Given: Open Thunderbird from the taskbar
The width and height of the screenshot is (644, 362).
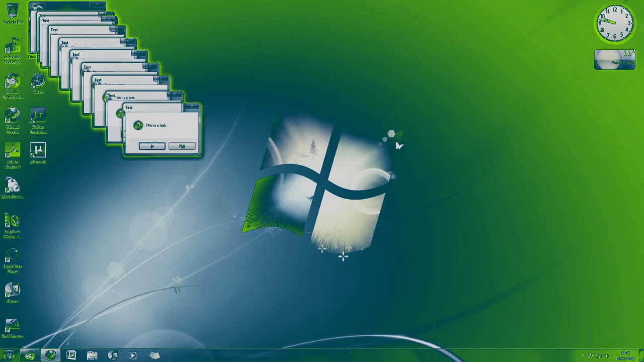Looking at the screenshot, I should [30, 355].
